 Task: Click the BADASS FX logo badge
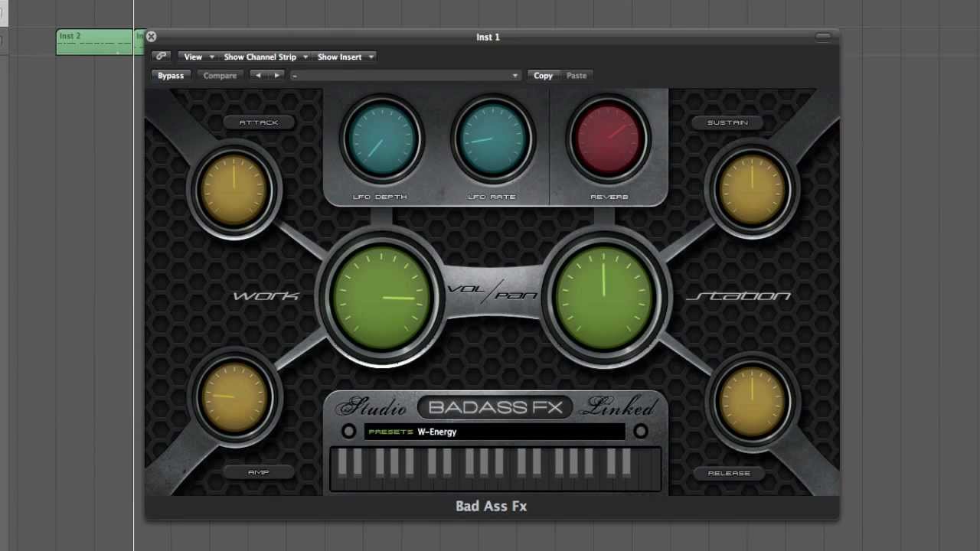pos(495,407)
